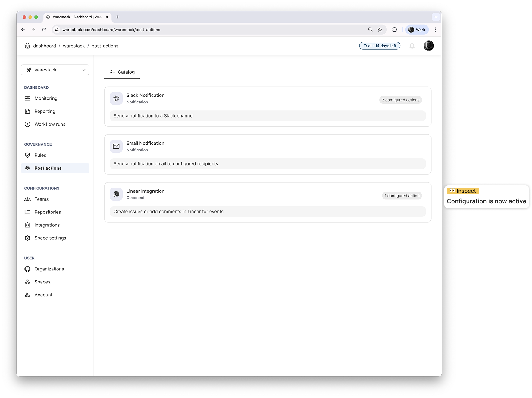Click the warestack breadcrumb link

(x=74, y=46)
